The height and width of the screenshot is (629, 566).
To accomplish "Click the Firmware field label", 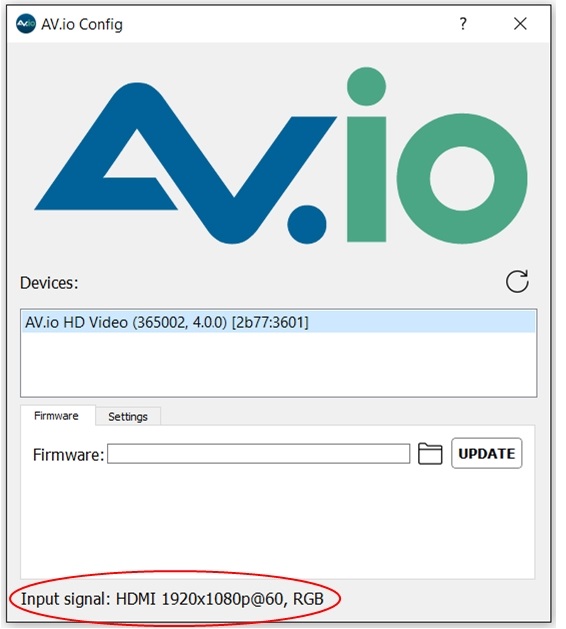I will pos(68,455).
